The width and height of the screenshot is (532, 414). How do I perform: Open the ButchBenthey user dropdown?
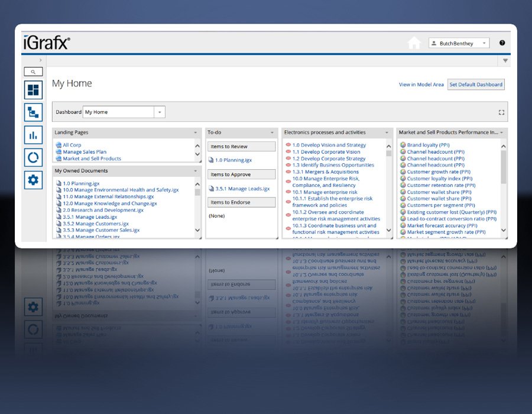pos(459,43)
